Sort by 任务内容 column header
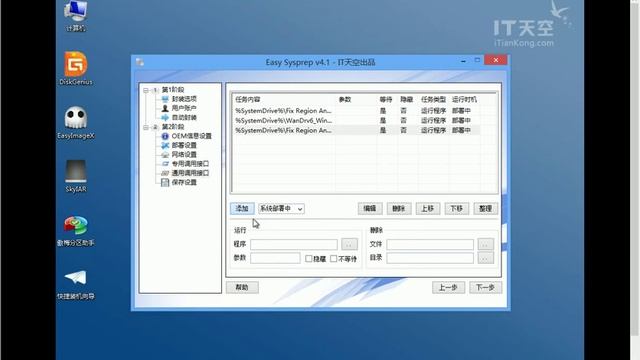 coord(284,100)
